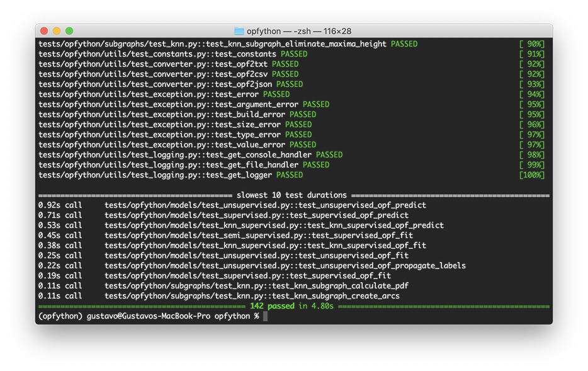Click the 'slowest 10 test durations' header
The width and height of the screenshot is (588, 371).
pyautogui.click(x=291, y=195)
